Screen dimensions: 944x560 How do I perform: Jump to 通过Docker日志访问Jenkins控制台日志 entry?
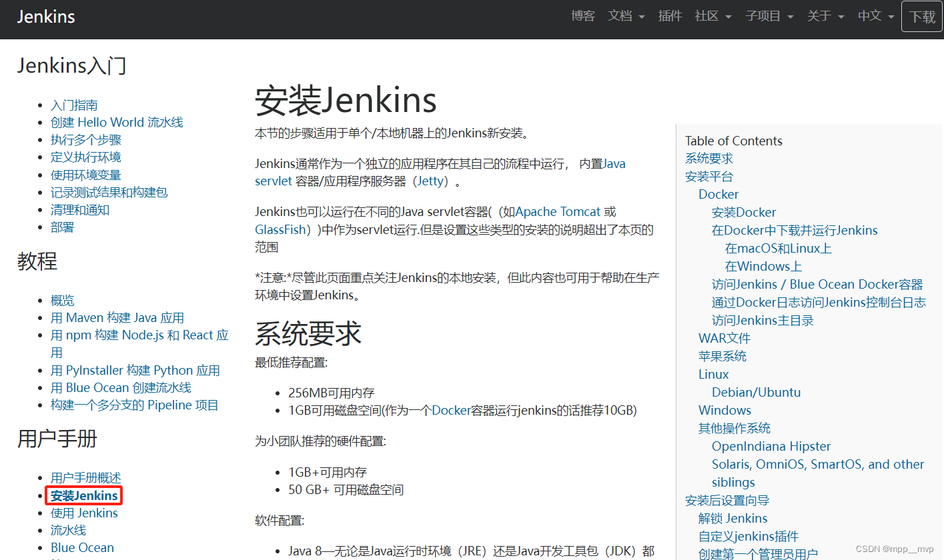819,302
